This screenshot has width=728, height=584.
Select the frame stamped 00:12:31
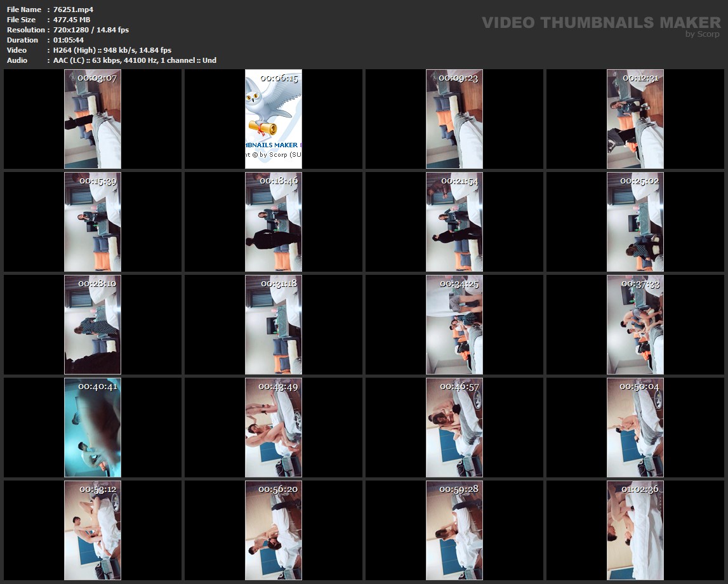(635, 119)
